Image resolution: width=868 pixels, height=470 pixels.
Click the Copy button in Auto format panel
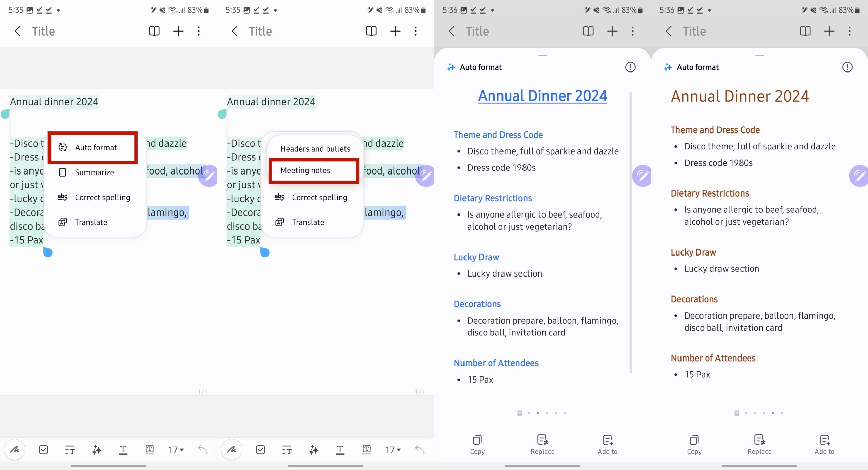477,443
